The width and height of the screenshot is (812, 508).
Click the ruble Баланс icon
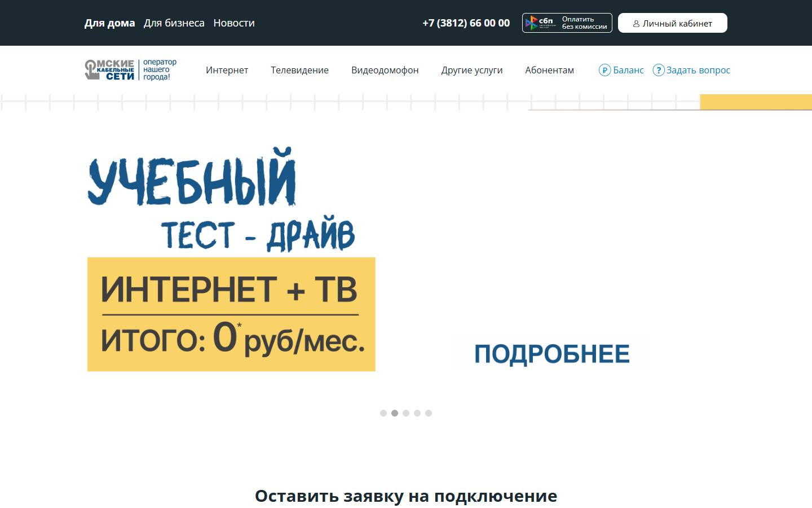tap(604, 70)
